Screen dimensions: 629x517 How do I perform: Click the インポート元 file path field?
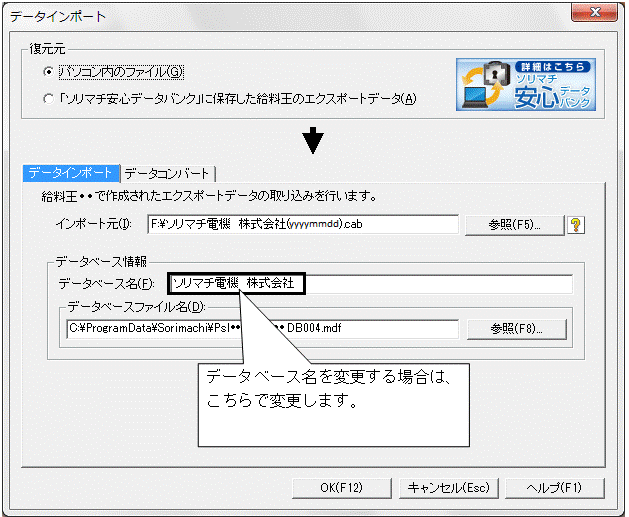point(303,224)
